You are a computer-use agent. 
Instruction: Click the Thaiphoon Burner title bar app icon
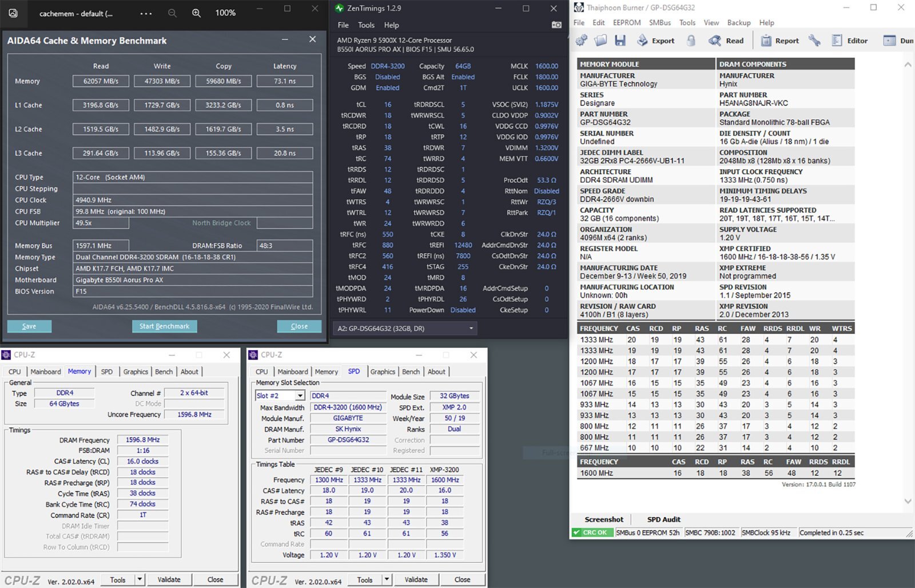point(579,7)
